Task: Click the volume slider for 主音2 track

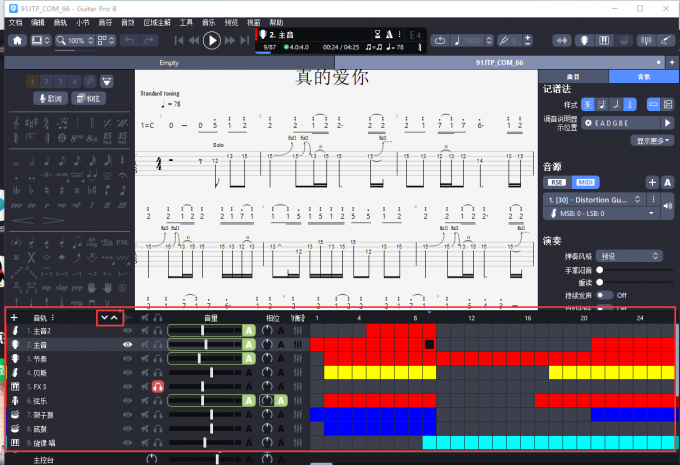Action: pyautogui.click(x=205, y=330)
